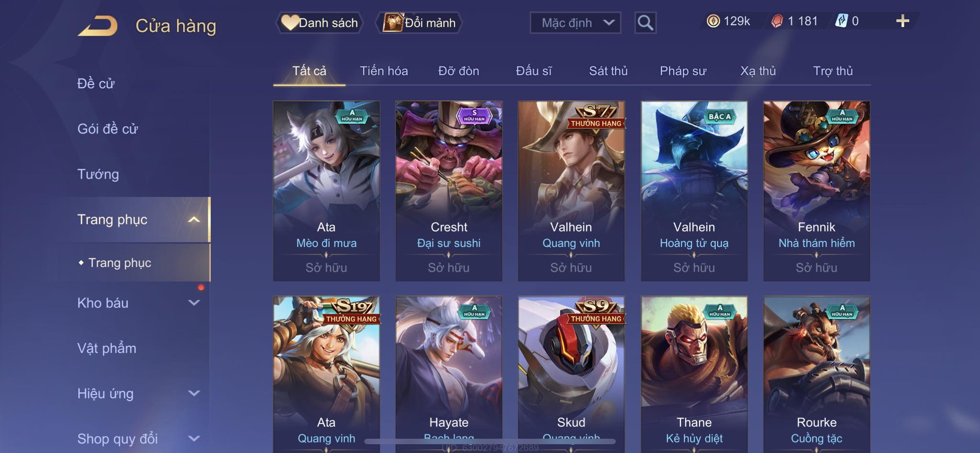Image resolution: width=980 pixels, height=453 pixels.
Task: Open the Mặc định sort dropdown
Action: pos(575,23)
